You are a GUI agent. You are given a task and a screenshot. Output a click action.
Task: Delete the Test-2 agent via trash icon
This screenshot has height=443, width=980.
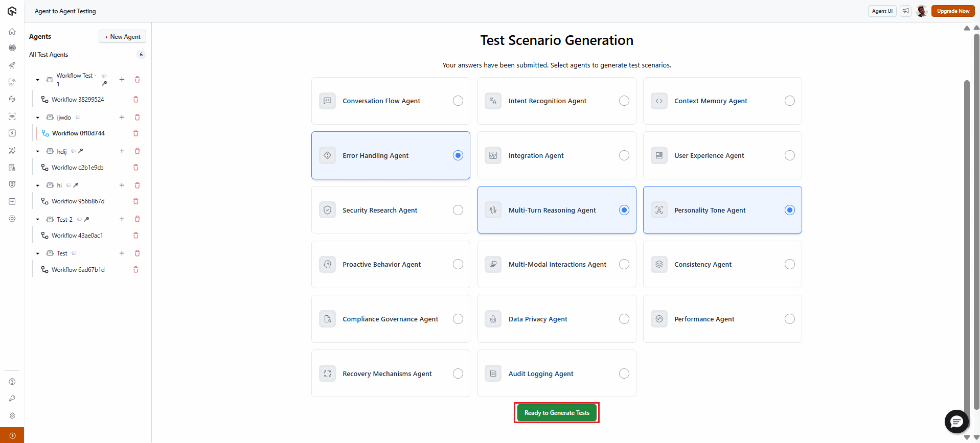pyautogui.click(x=137, y=219)
